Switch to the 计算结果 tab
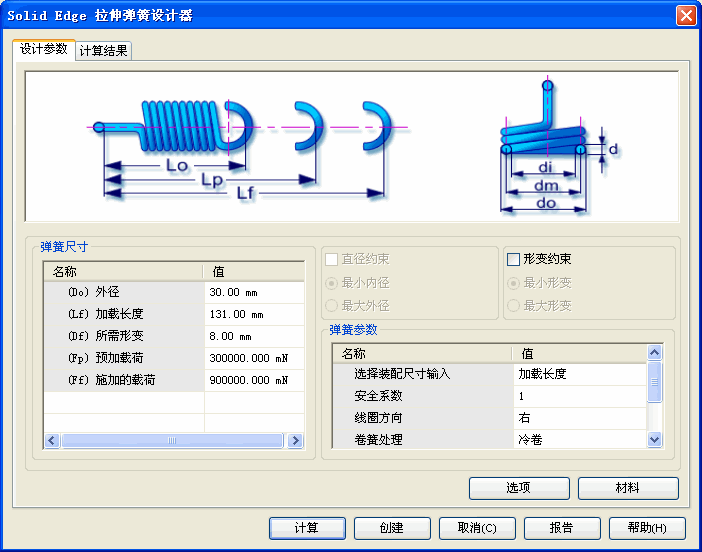This screenshot has height=552, width=702. pyautogui.click(x=104, y=50)
